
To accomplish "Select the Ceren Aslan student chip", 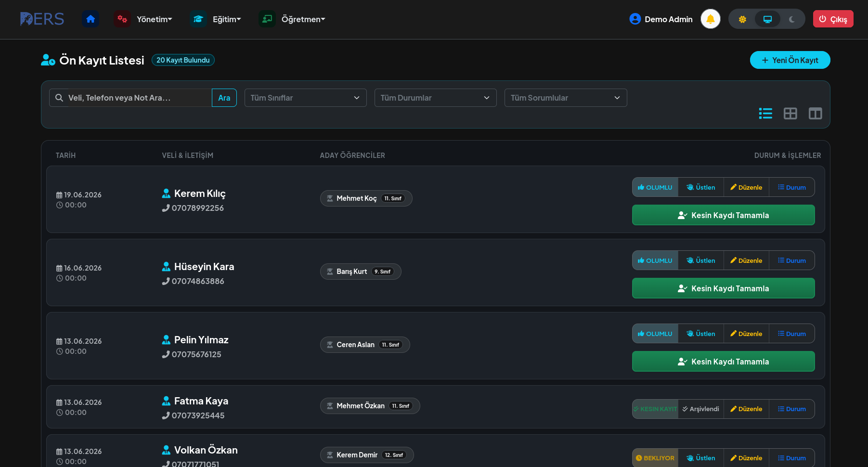I will (365, 345).
